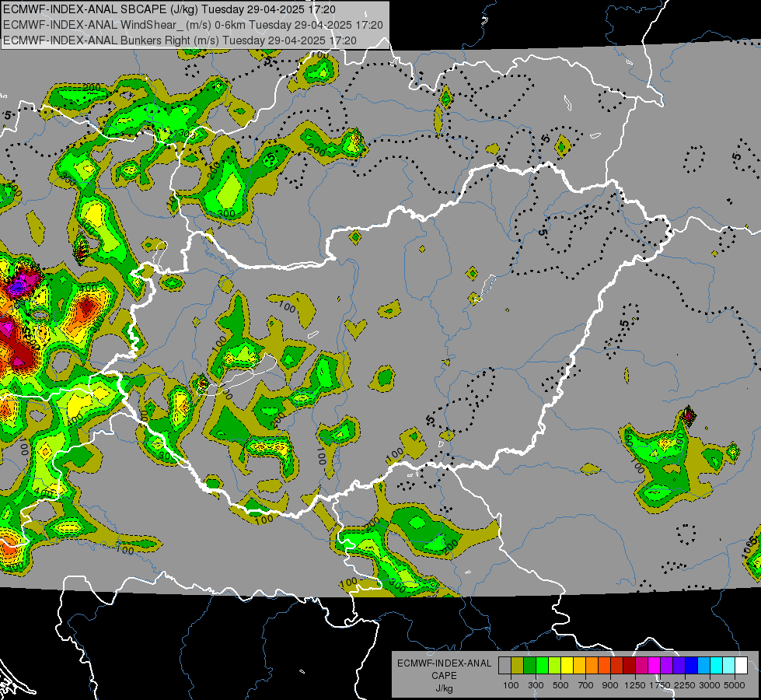Select the amber swatch before 700 tick
The width and height of the screenshot is (761, 700).
pyautogui.click(x=579, y=666)
